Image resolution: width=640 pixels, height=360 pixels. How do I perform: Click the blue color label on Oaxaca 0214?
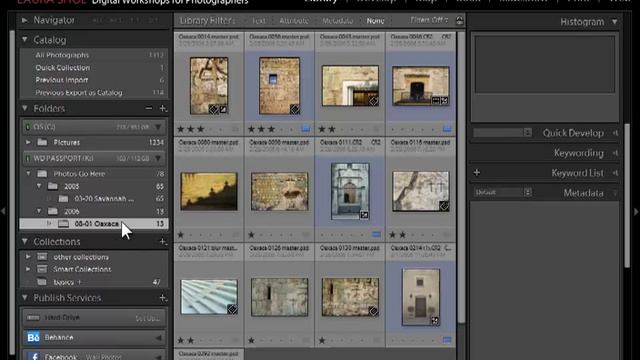tap(447, 340)
